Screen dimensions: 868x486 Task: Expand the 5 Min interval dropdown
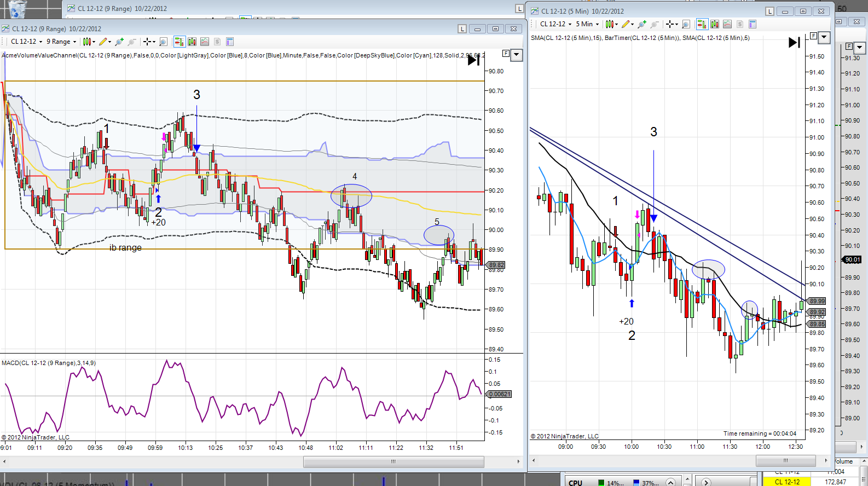(x=587, y=24)
